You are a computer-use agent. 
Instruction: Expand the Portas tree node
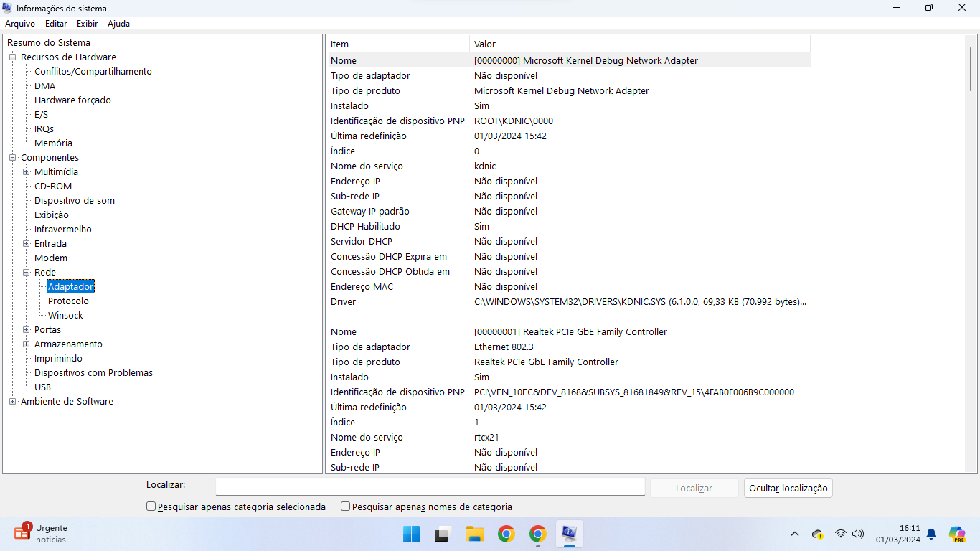click(26, 330)
